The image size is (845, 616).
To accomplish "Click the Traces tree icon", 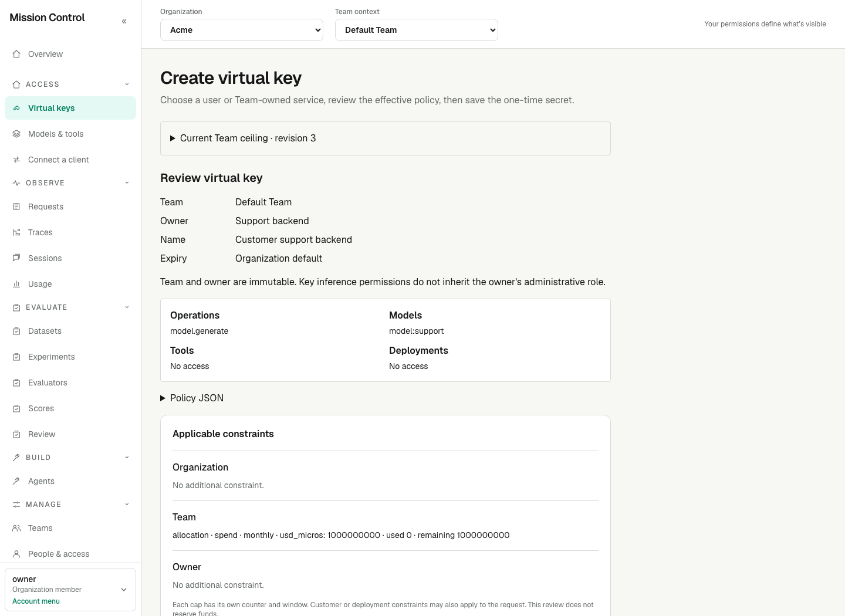I will (16, 232).
